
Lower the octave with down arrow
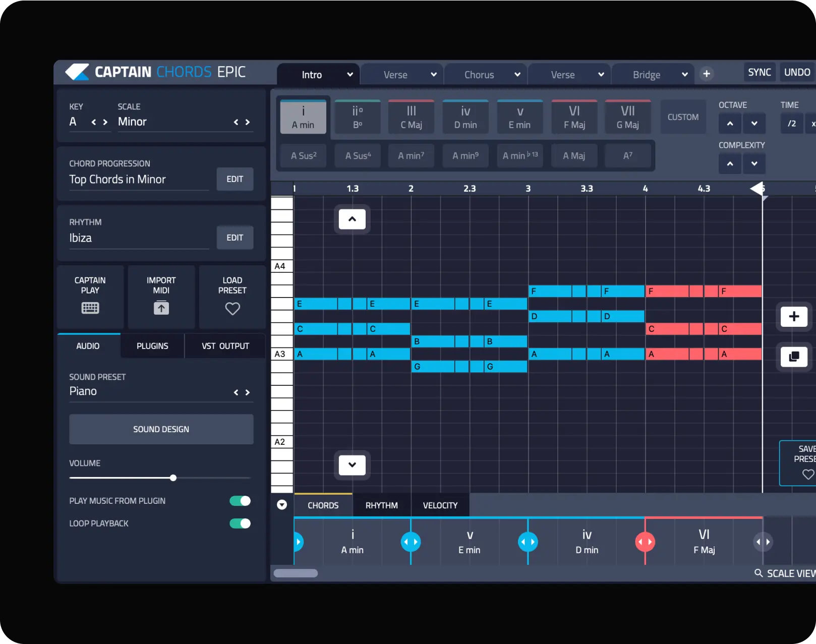pos(754,124)
